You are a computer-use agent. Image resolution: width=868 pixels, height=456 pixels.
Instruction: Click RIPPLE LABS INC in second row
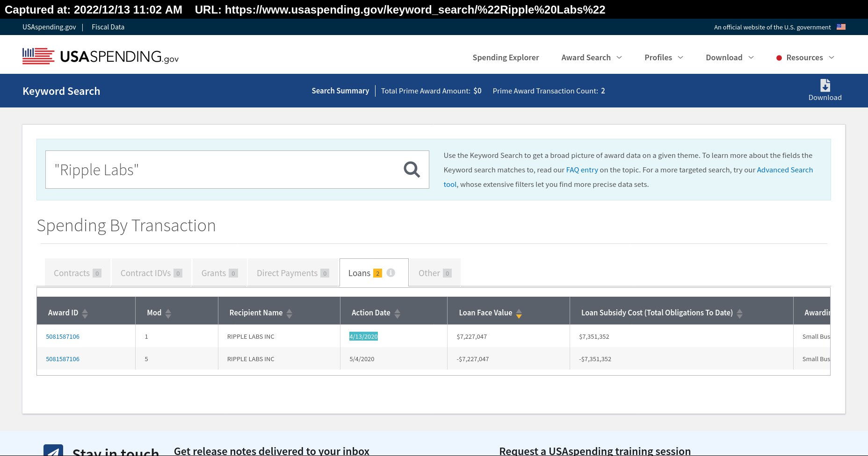[x=251, y=359]
